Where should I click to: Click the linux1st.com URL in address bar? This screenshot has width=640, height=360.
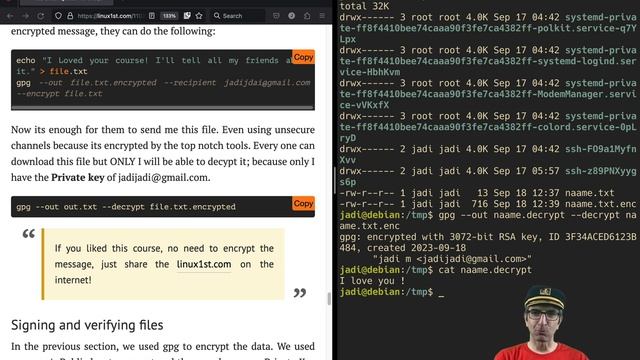[x=109, y=16]
